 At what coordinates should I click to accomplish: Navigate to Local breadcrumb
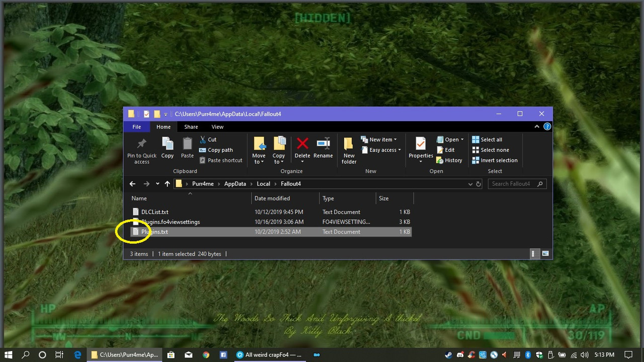(263, 184)
